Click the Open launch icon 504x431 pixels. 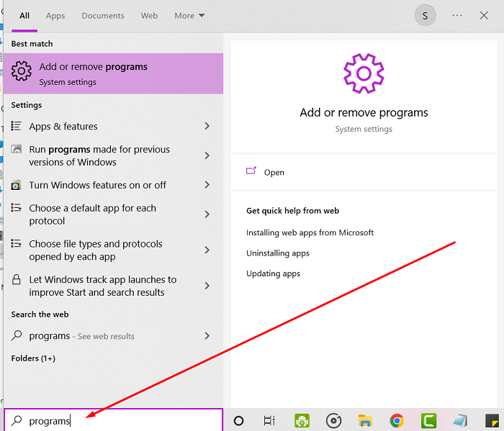point(251,171)
